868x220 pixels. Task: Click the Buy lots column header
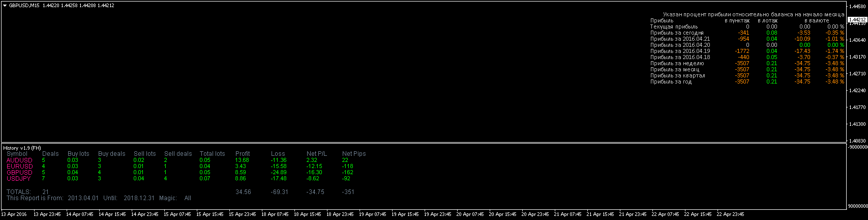coord(78,154)
